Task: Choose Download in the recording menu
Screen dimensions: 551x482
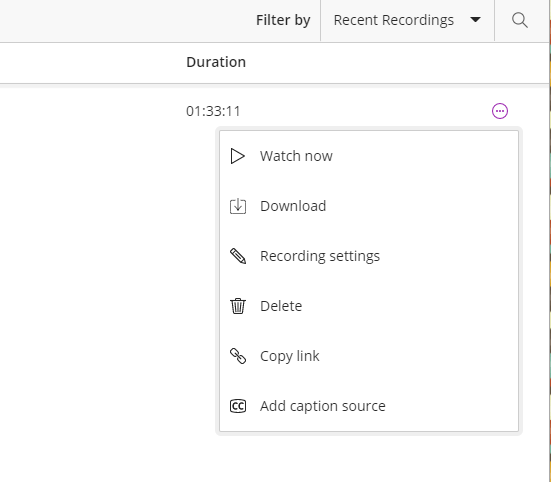Action: point(369,206)
